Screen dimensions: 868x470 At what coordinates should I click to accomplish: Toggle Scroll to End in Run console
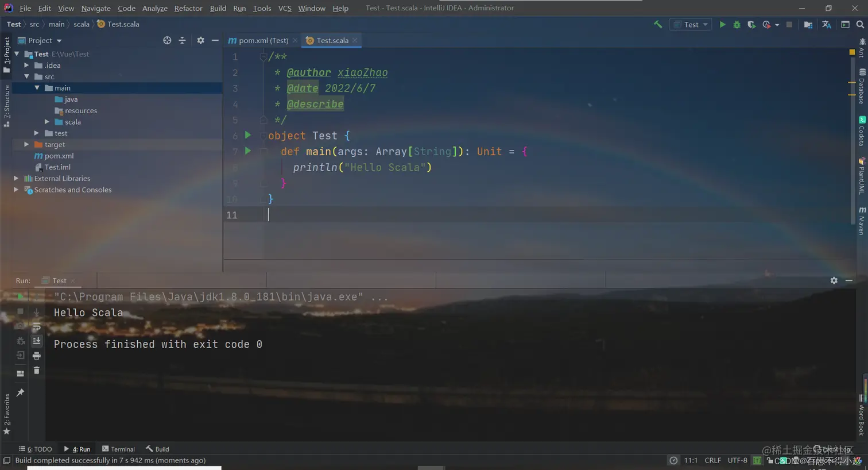pos(37,341)
